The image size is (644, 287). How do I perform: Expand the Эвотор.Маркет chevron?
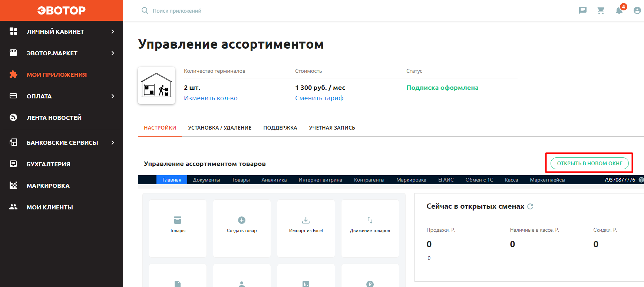113,53
